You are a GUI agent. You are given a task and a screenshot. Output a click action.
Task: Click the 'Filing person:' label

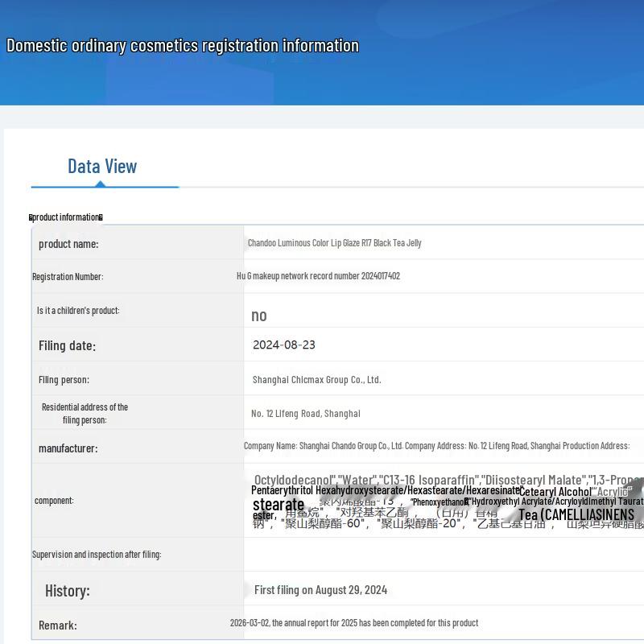click(64, 380)
